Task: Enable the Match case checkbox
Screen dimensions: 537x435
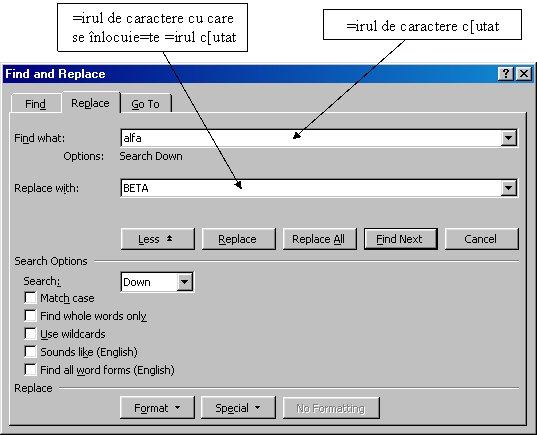Action: (30, 298)
